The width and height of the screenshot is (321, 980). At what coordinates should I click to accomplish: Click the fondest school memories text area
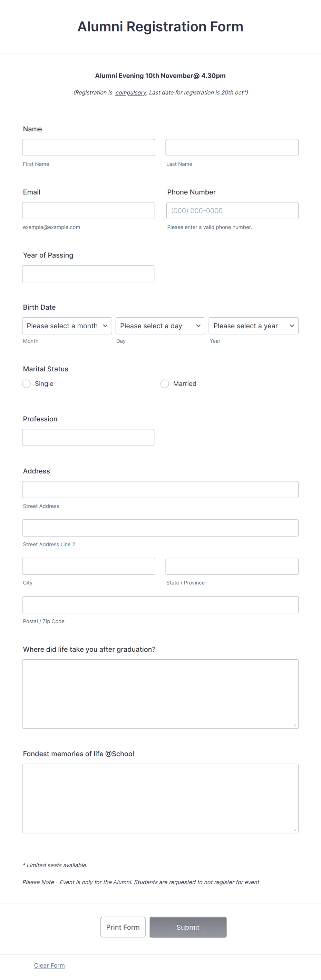tap(160, 798)
